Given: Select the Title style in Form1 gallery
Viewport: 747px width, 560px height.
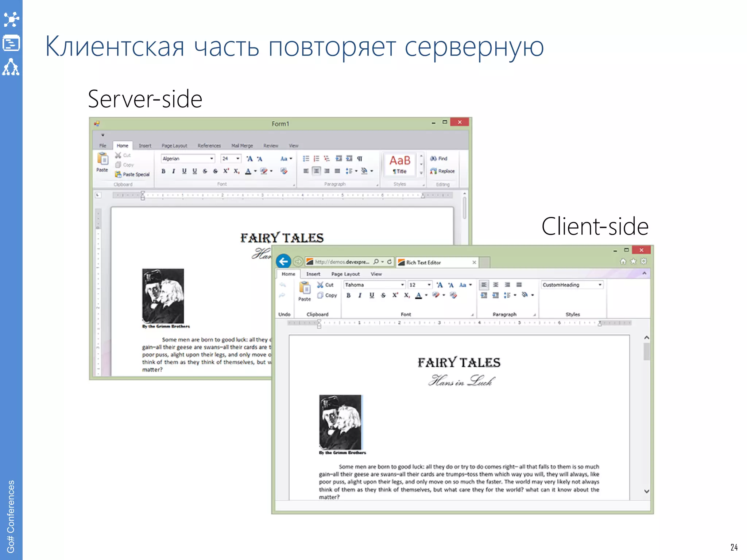Looking at the screenshot, I should point(400,164).
